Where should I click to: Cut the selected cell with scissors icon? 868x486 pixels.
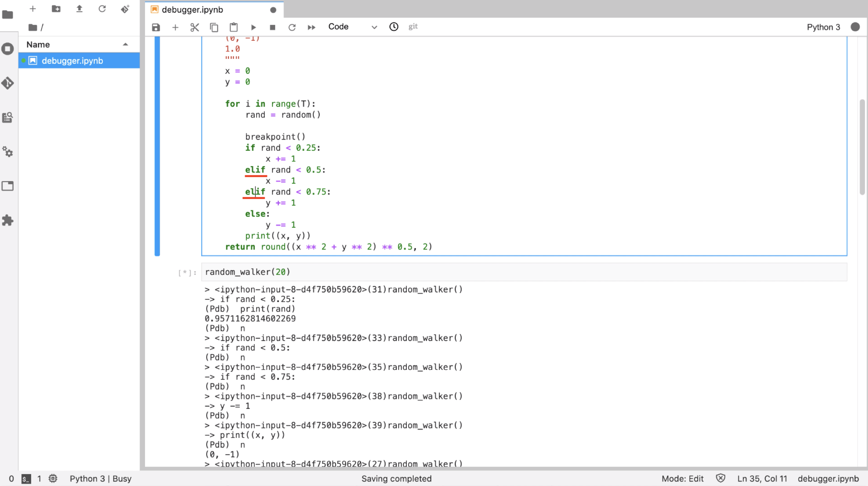pyautogui.click(x=195, y=27)
